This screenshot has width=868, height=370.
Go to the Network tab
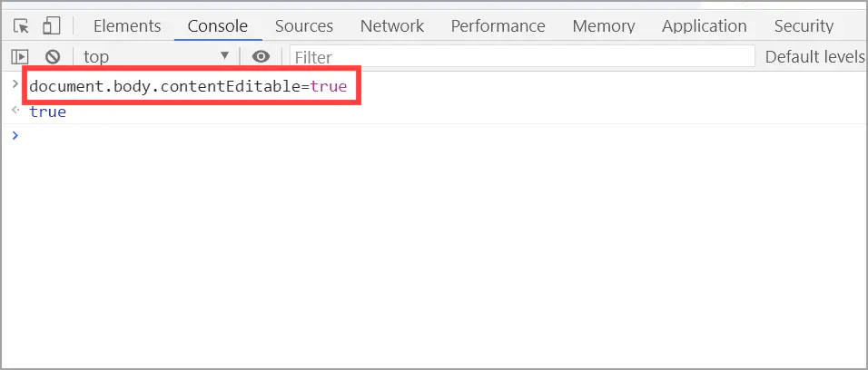(x=392, y=26)
